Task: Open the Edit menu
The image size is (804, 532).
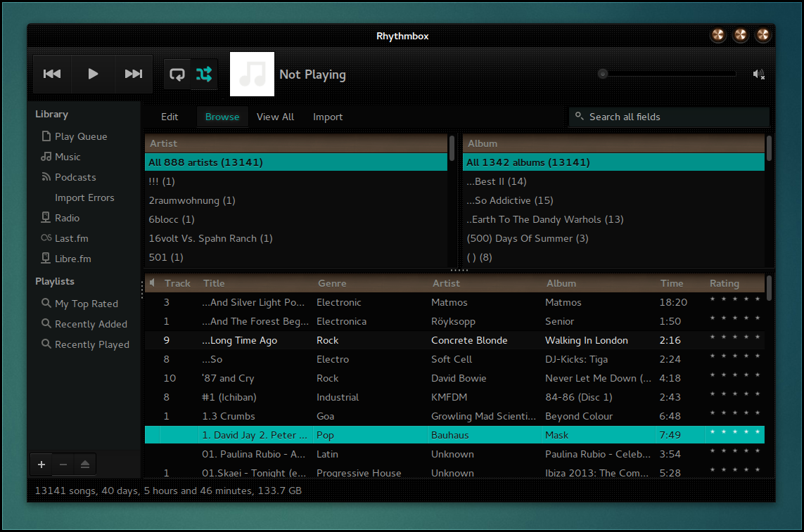Action: click(170, 117)
